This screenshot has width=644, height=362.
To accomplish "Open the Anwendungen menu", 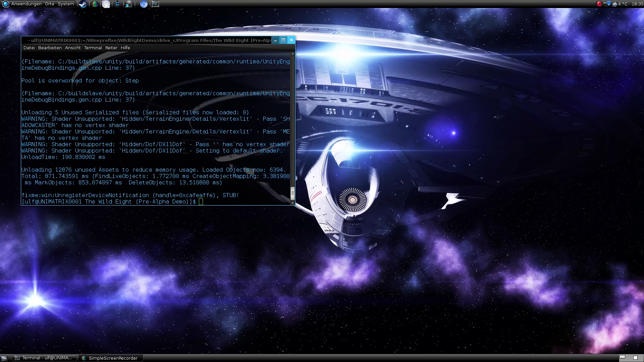I will coord(26,4).
